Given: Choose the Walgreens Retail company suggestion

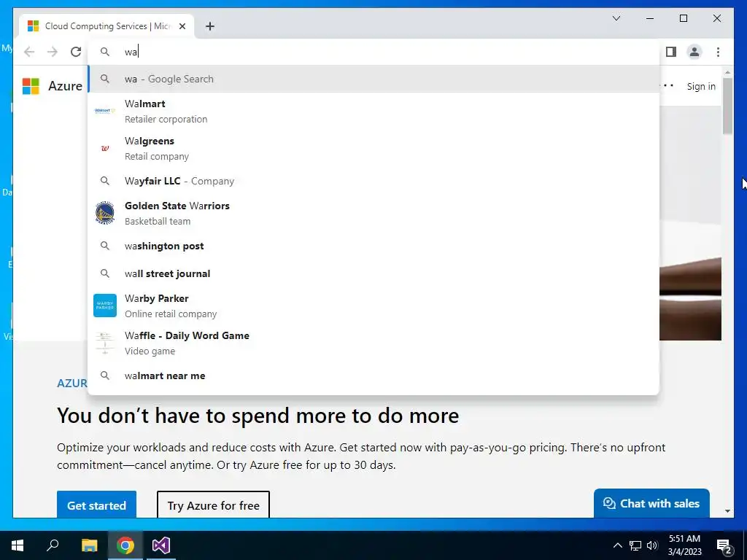Looking at the screenshot, I should (x=373, y=149).
